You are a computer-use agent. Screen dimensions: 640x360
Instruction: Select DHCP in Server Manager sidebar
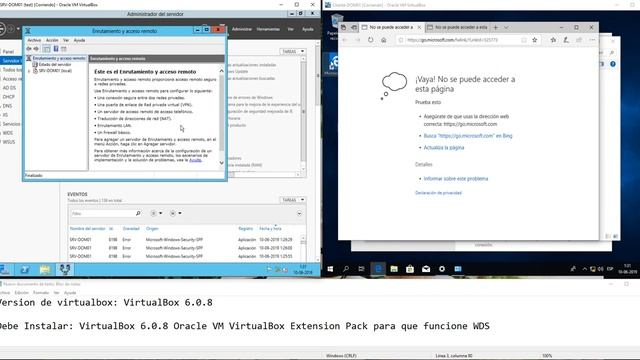pos(9,97)
